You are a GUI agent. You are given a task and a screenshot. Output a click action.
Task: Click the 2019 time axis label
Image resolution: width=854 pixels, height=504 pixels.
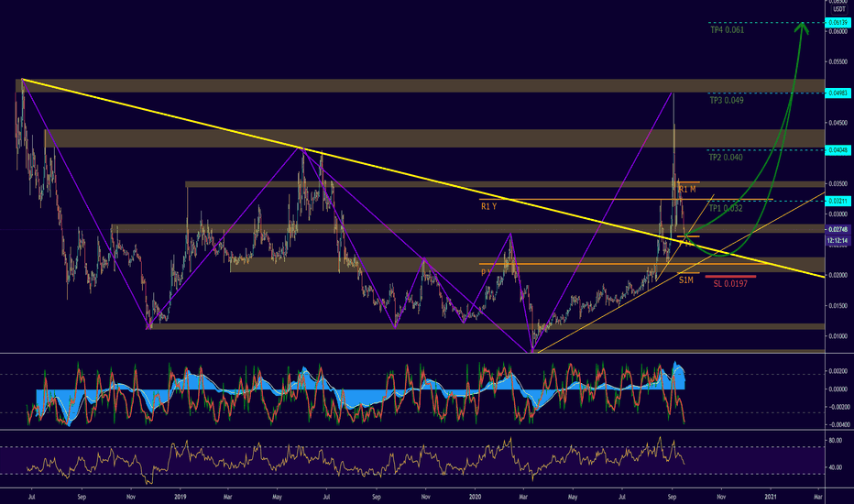[181, 497]
